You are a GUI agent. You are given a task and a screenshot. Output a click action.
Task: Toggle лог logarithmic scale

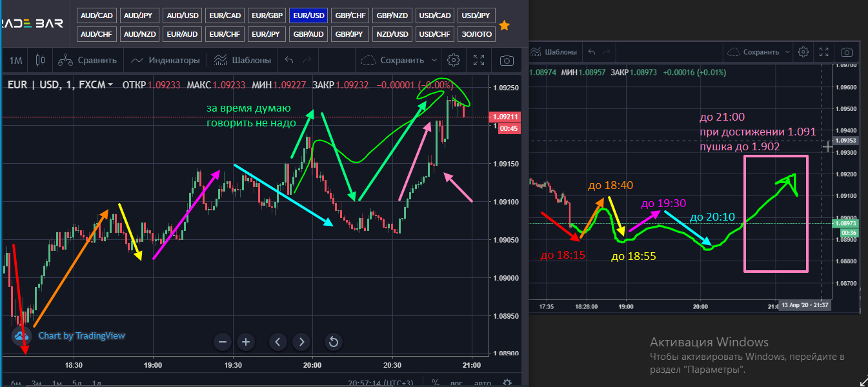tap(457, 382)
